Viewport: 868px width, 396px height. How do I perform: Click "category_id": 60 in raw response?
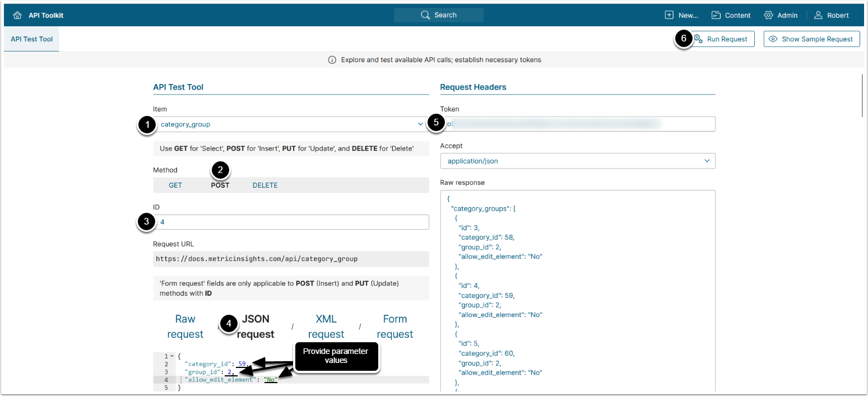pos(486,353)
